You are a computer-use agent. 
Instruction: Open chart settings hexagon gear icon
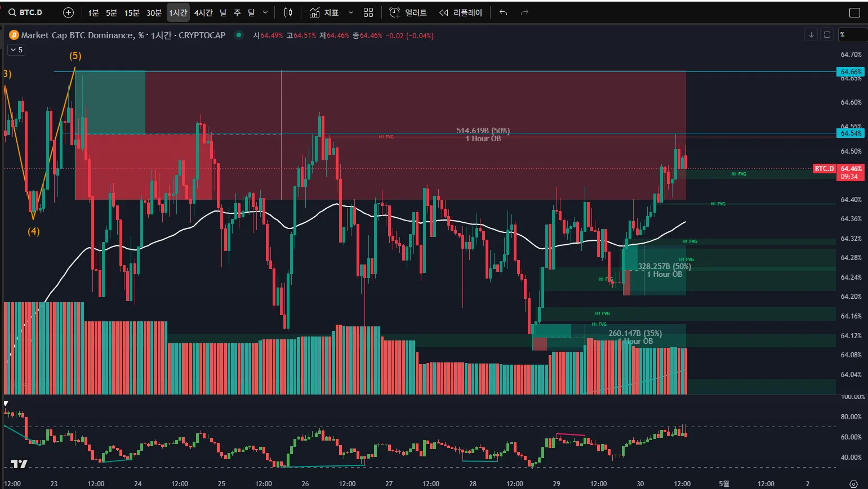pos(853,484)
